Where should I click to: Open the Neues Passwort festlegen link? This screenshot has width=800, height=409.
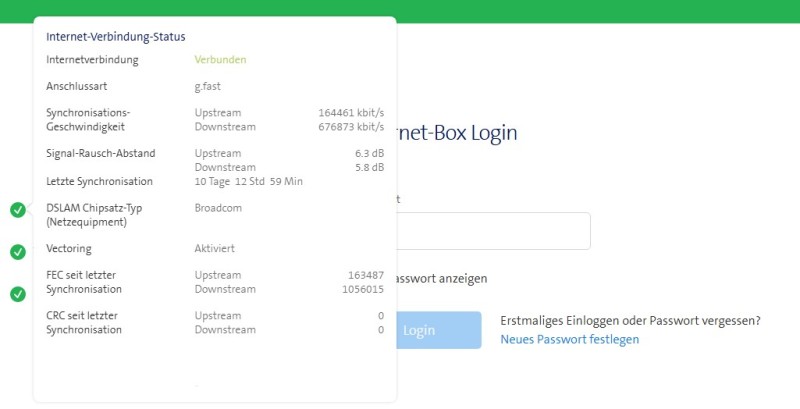569,340
